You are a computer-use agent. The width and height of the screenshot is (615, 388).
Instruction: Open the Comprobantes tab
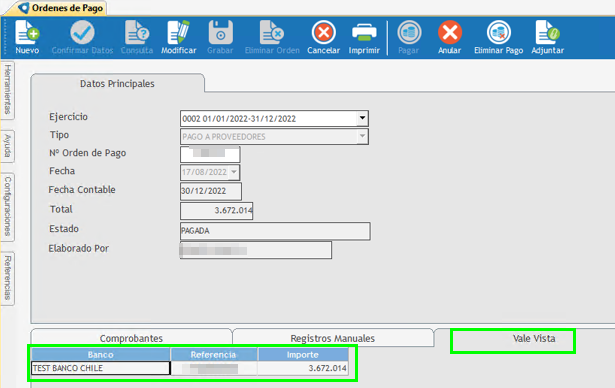131,338
